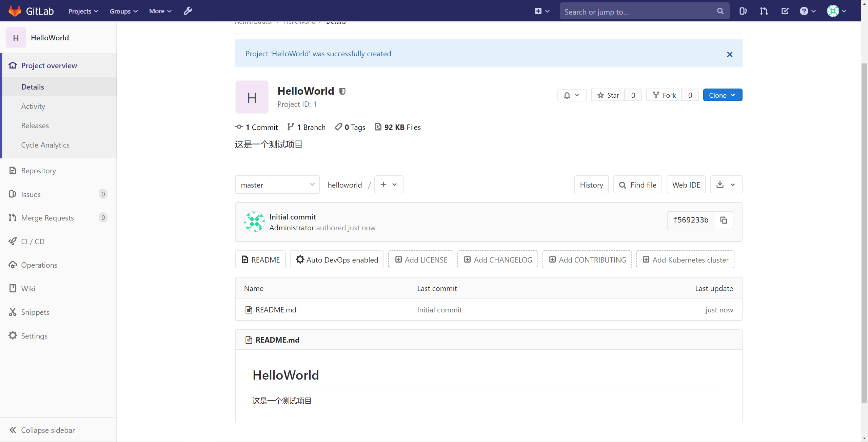Click the README.md file link
Screen dimensions: 868x442
[276, 309]
